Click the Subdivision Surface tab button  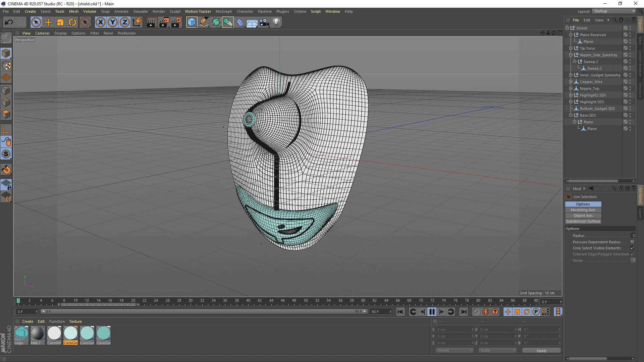click(x=583, y=221)
